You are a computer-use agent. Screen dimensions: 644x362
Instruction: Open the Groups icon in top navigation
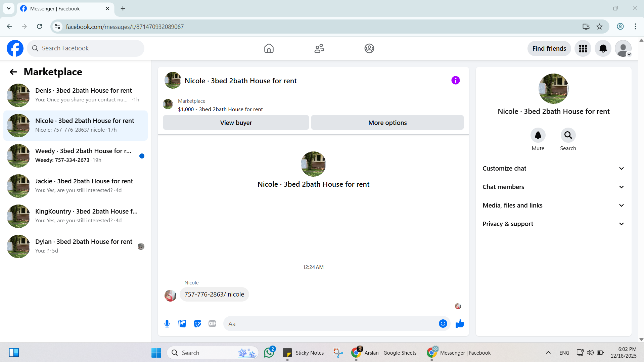click(369, 48)
